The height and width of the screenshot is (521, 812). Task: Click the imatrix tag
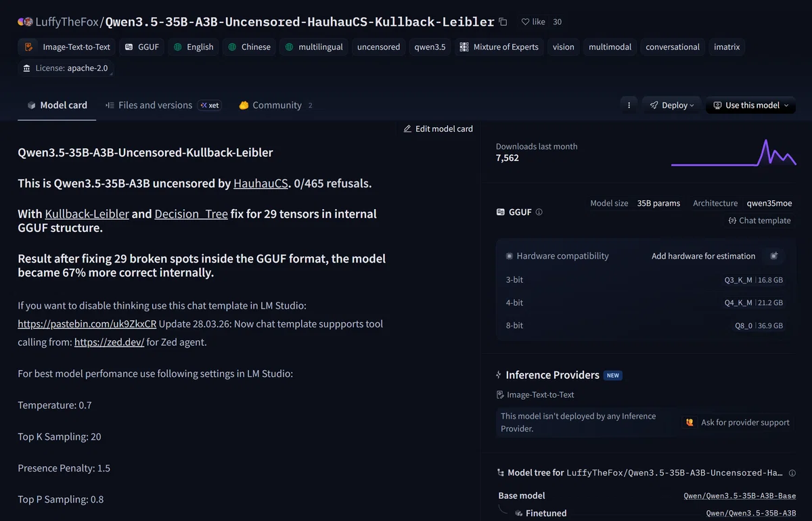pos(727,47)
